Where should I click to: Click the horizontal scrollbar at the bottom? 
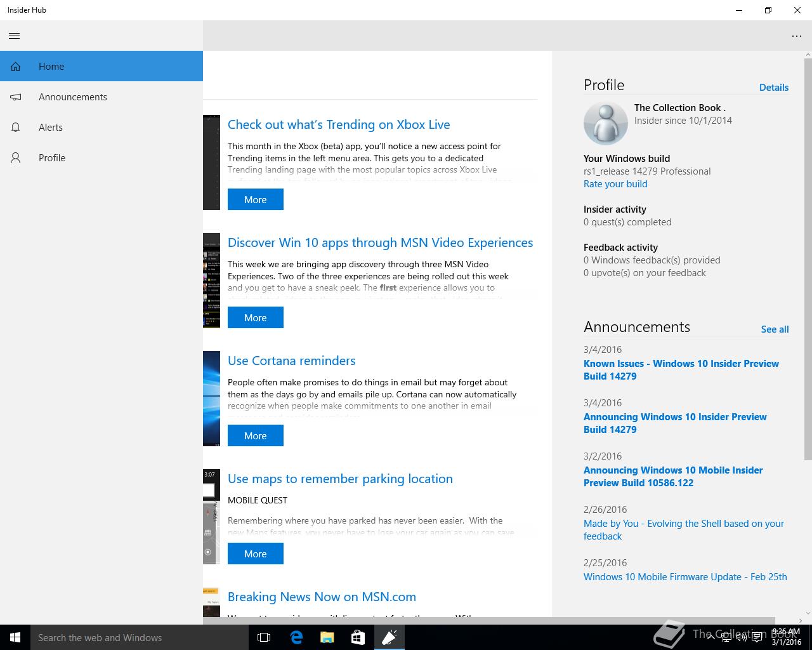(x=488, y=621)
